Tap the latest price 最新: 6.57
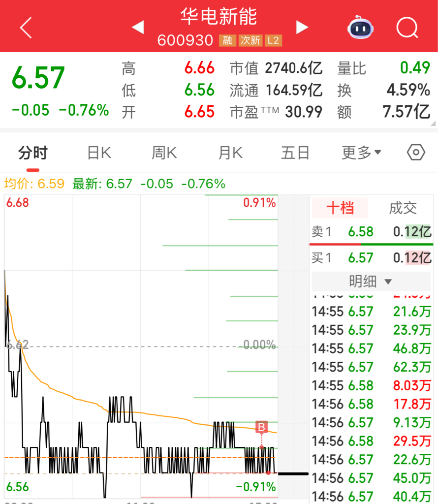Viewport: 438px width, 504px height. (x=102, y=184)
